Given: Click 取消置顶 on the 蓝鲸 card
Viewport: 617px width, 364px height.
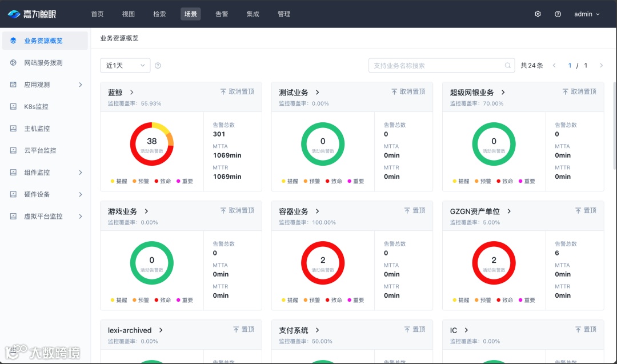Looking at the screenshot, I should click(x=237, y=91).
